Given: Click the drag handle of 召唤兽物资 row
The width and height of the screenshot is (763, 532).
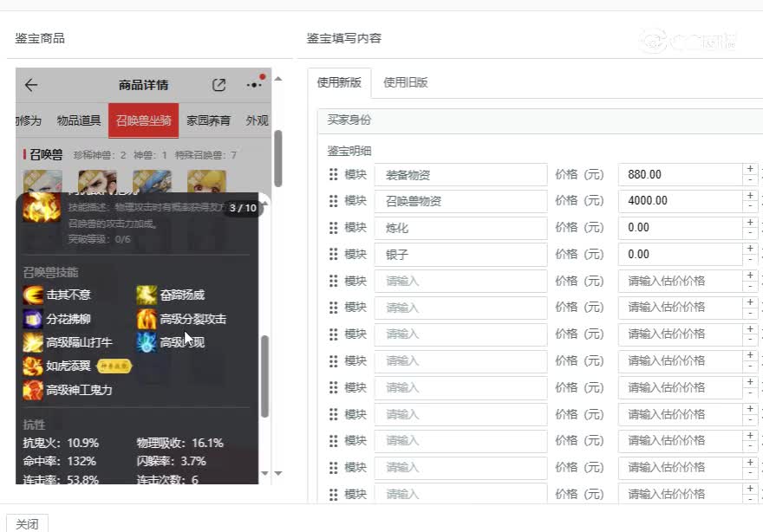Looking at the screenshot, I should click(333, 201).
